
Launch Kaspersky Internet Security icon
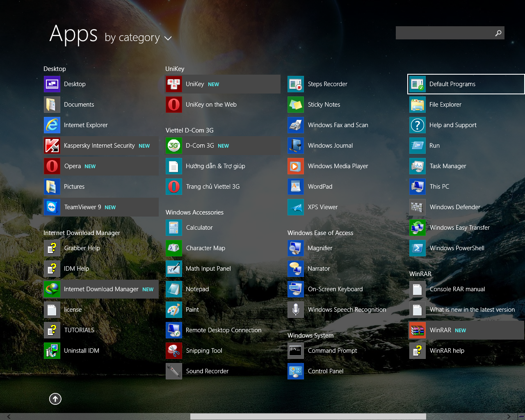(x=52, y=146)
